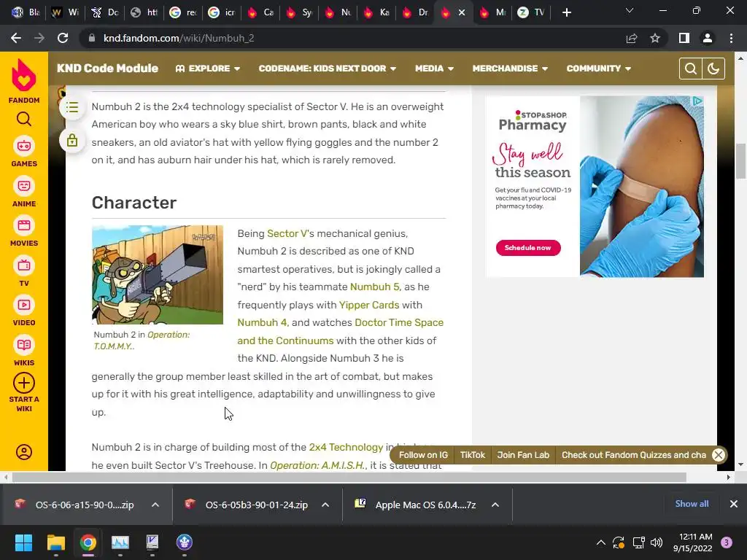Expand the MEDIA dropdown menu
The height and width of the screenshot is (560, 747).
tap(434, 69)
